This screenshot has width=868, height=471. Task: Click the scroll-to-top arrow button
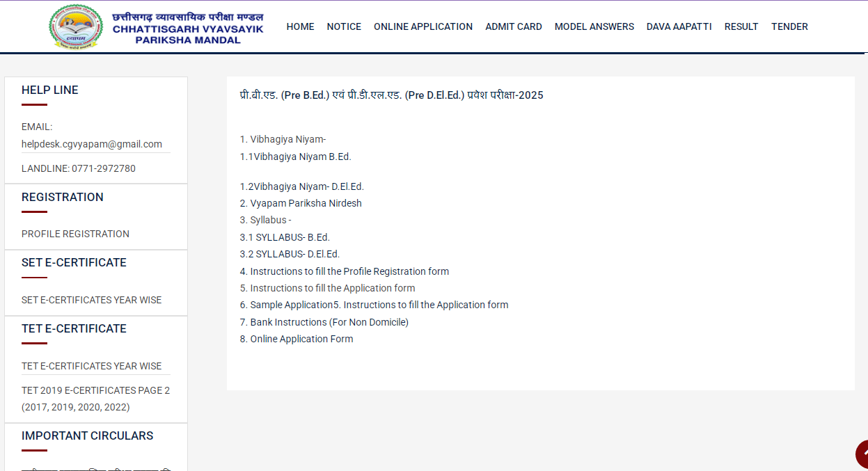click(862, 454)
